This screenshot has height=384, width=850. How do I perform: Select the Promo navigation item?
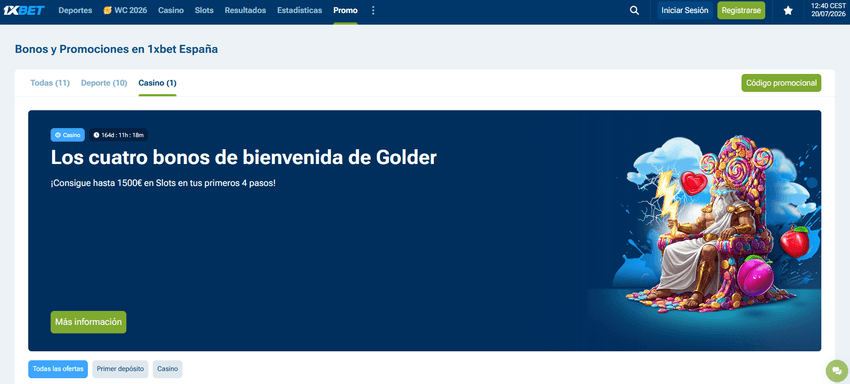coord(345,10)
